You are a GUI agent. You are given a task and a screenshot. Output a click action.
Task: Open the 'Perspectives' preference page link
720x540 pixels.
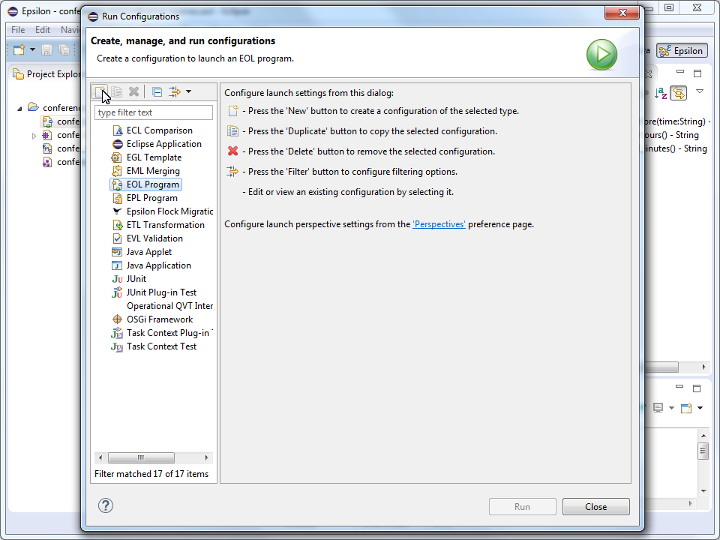(439, 225)
